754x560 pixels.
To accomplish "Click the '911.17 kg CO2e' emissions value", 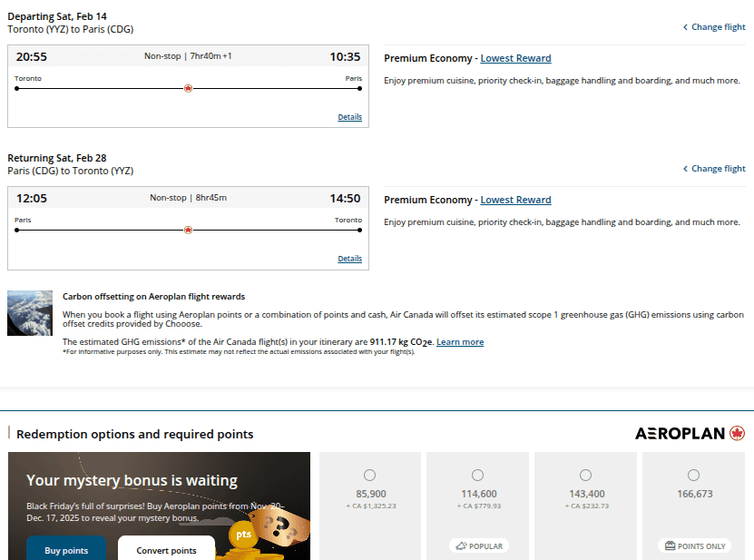I will (401, 342).
